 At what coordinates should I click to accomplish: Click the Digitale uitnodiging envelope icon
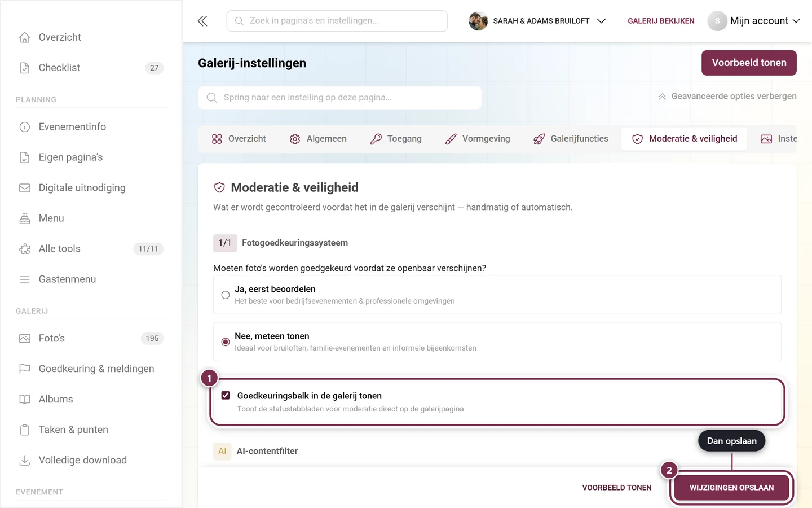click(x=25, y=188)
